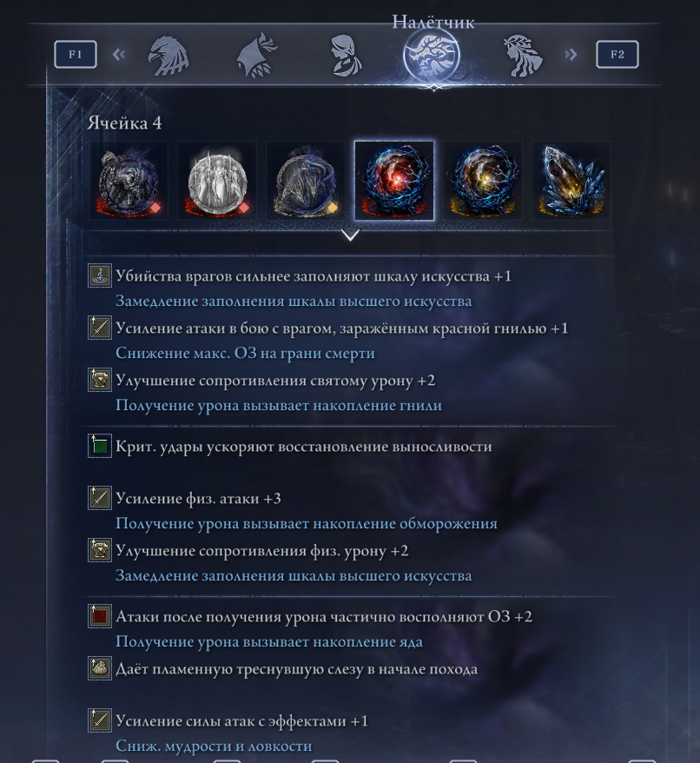
Task: Select the eagle-head character icon
Action: coord(168,56)
